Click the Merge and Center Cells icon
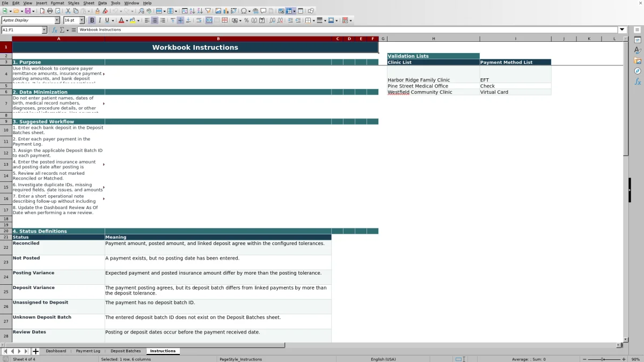The width and height of the screenshot is (644, 362). pos(209,20)
